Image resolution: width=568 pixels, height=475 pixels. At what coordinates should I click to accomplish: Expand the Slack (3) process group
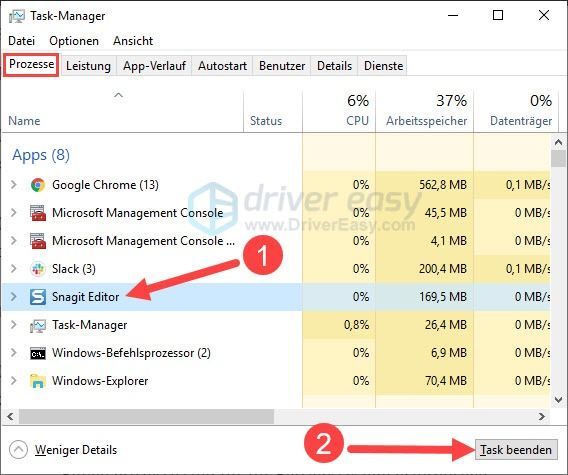pos(14,268)
